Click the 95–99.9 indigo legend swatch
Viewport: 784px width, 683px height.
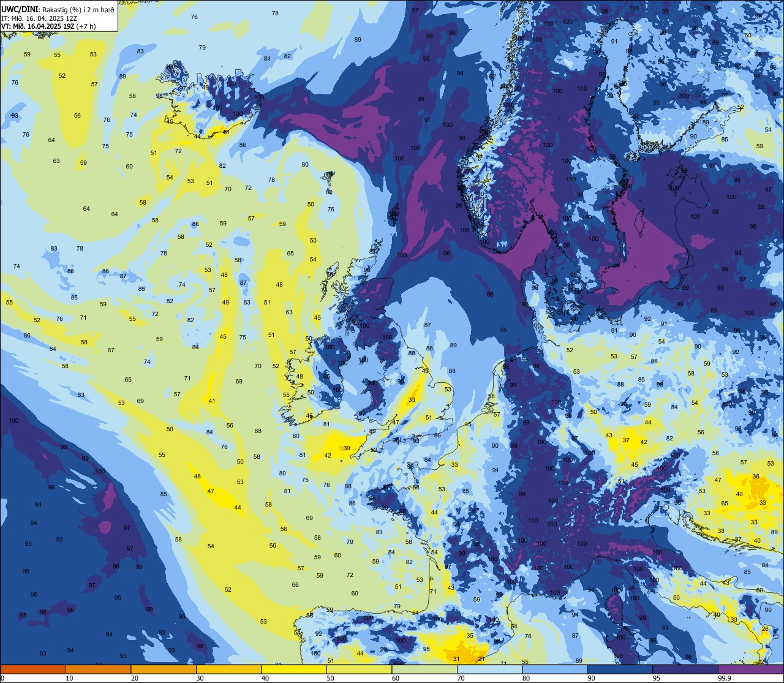click(x=685, y=669)
